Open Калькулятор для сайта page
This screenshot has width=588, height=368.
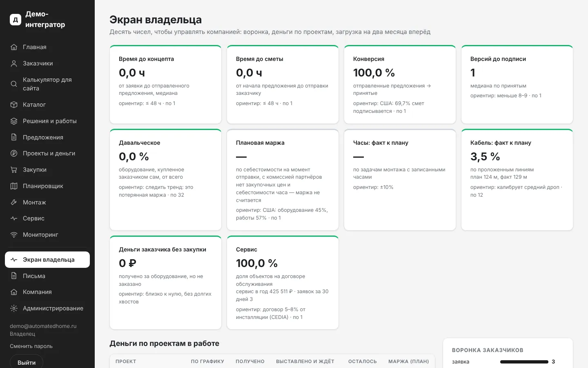coord(47,84)
